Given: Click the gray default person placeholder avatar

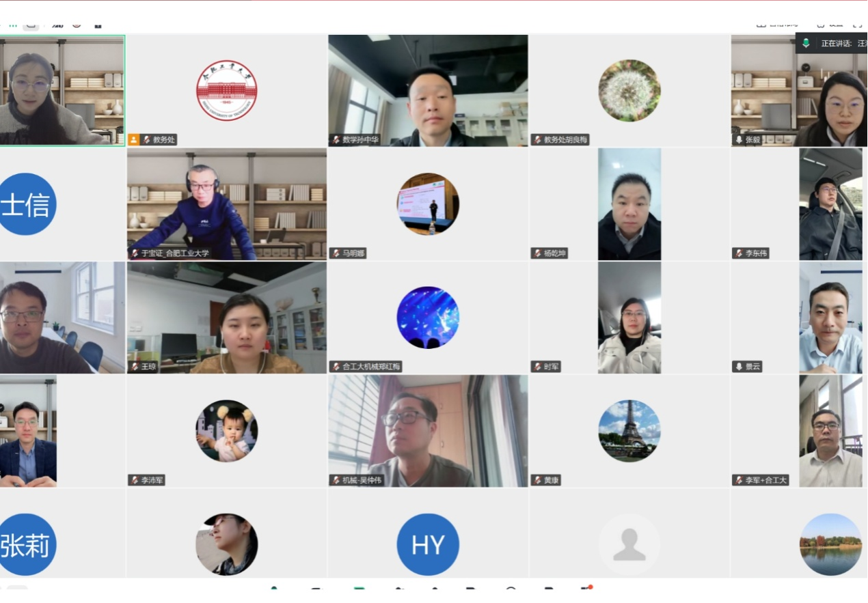Looking at the screenshot, I should coord(629,544).
